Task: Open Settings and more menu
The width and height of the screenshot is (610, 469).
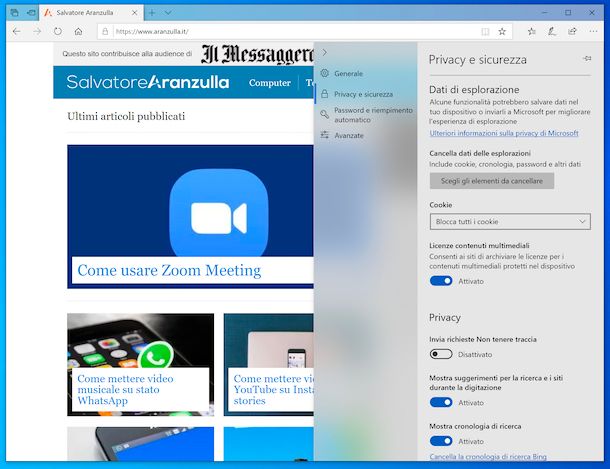Action: point(593,32)
